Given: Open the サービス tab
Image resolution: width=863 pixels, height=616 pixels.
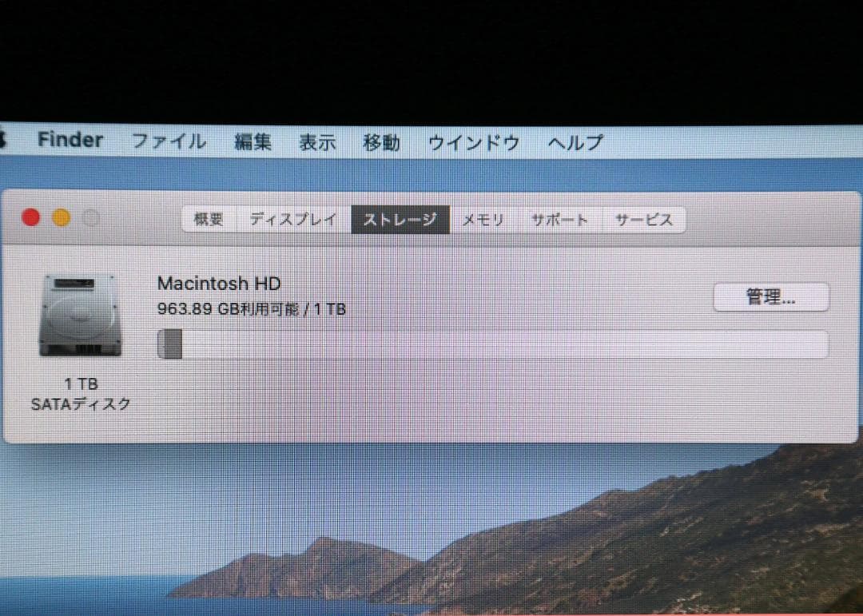Looking at the screenshot, I should coord(644,218).
